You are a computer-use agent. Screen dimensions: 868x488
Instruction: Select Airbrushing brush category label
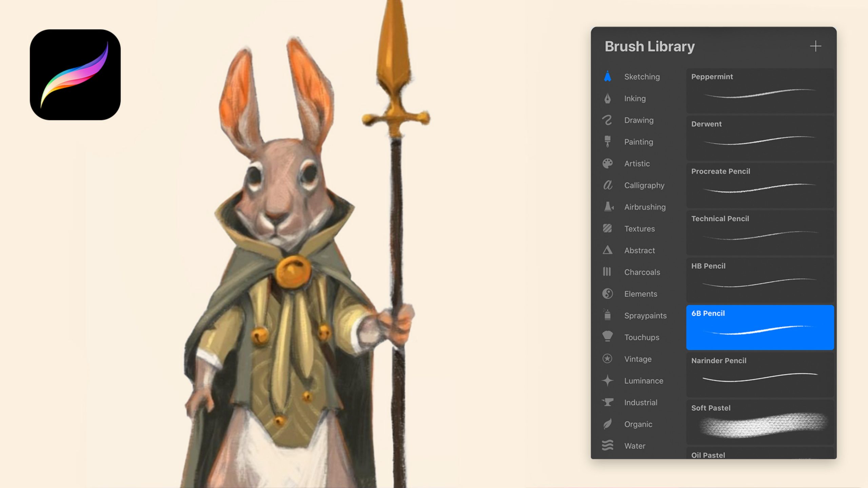click(645, 207)
